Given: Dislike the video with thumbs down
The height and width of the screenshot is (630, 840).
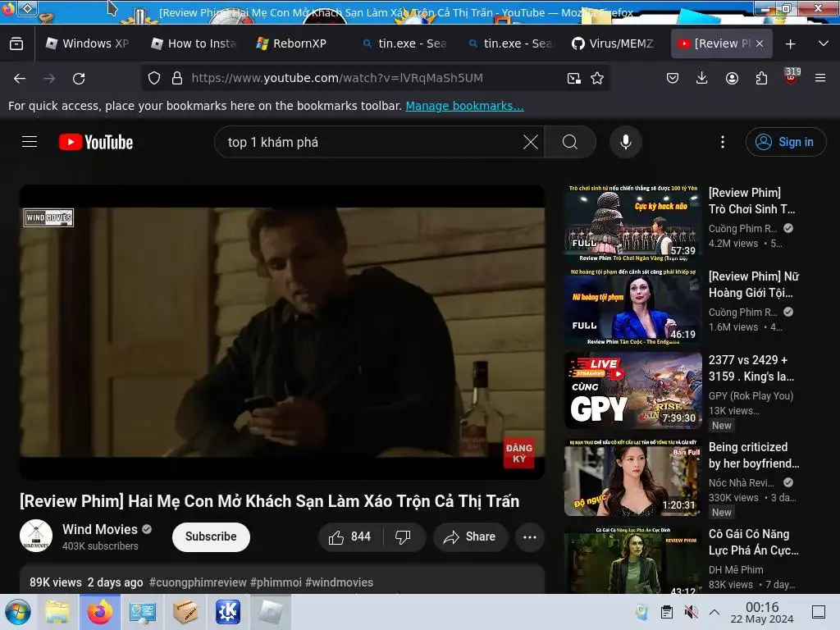Looking at the screenshot, I should click(x=403, y=536).
